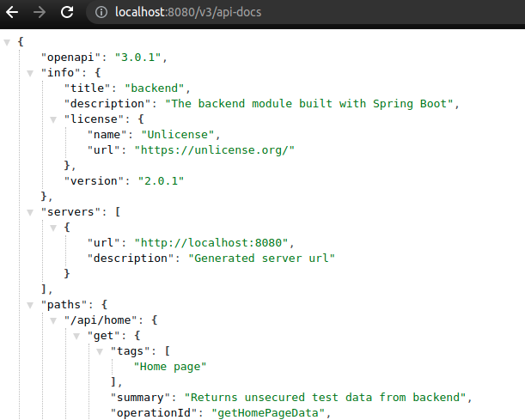Click the "Unlicense" name value
This screenshot has width=525, height=420.
coord(178,135)
